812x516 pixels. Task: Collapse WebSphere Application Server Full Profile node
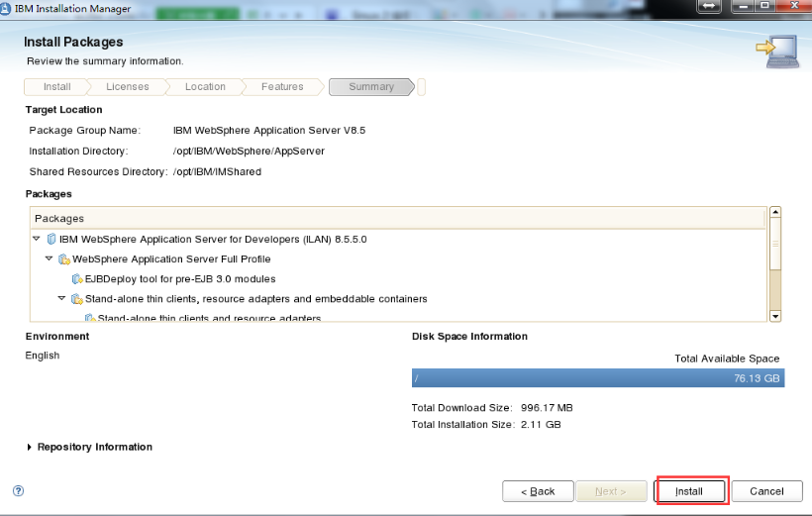pos(49,258)
